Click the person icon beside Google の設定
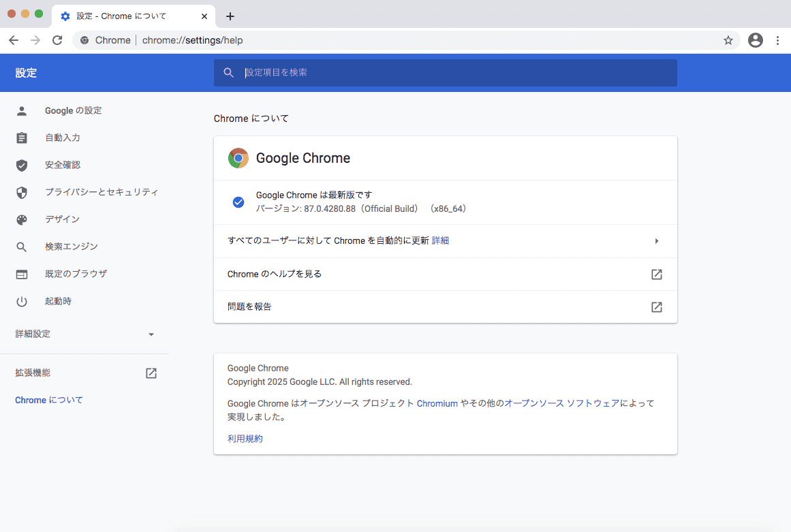791x532 pixels. pyautogui.click(x=22, y=111)
